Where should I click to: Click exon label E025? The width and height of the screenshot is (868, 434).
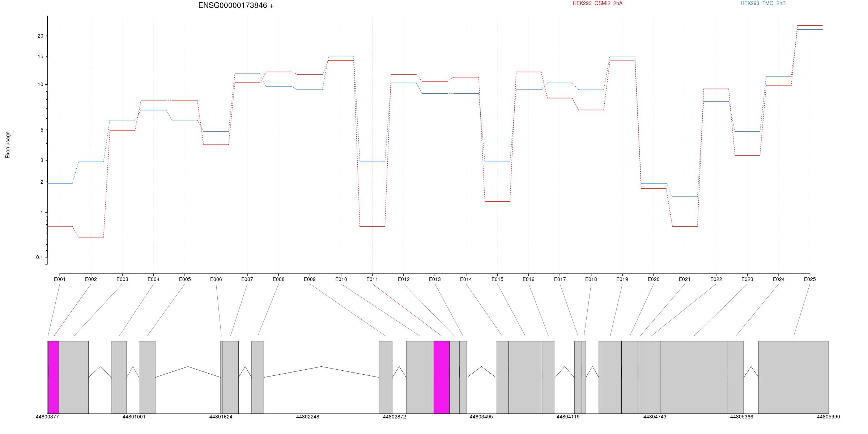810,279
